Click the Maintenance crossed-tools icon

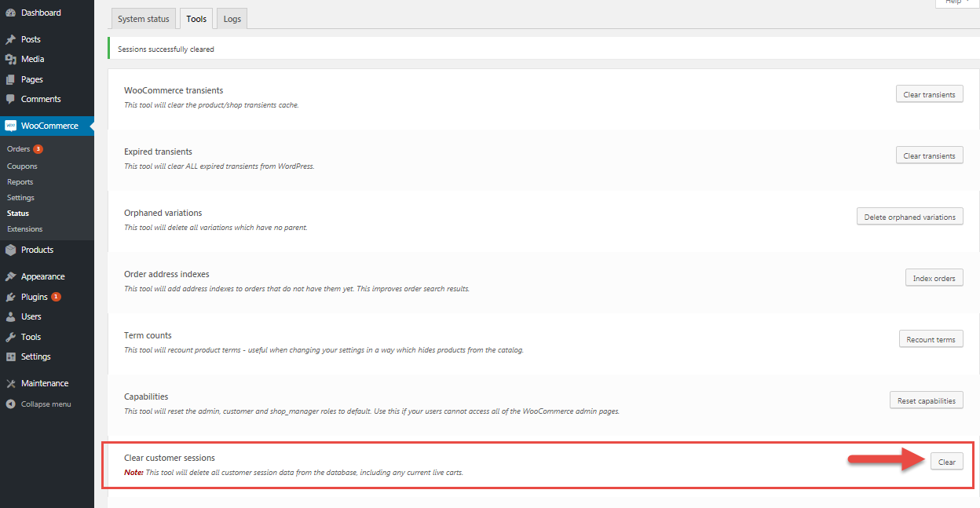click(x=10, y=383)
